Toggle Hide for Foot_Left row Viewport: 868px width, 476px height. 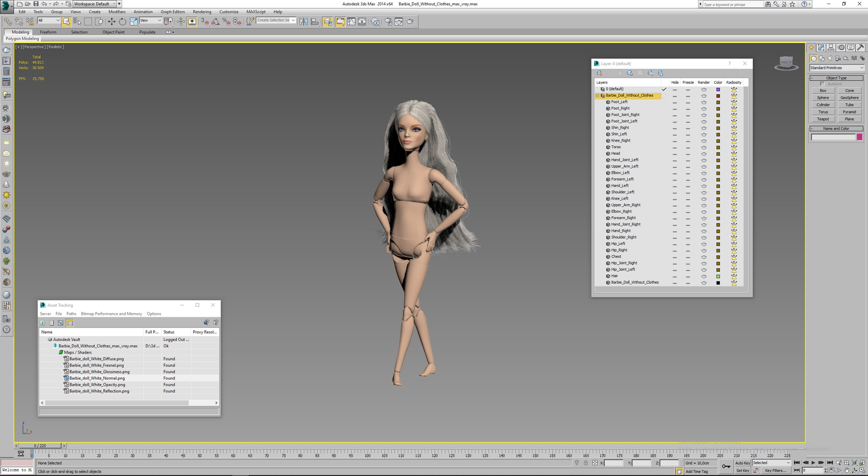[675, 102]
